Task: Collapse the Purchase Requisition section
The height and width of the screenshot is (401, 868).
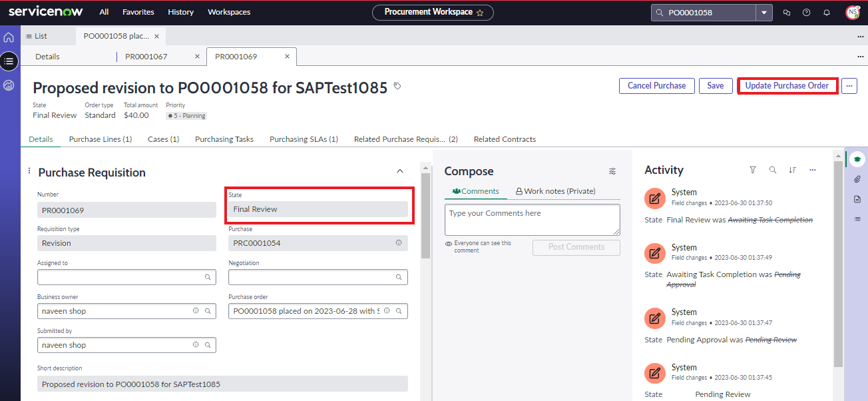Action: 400,171
